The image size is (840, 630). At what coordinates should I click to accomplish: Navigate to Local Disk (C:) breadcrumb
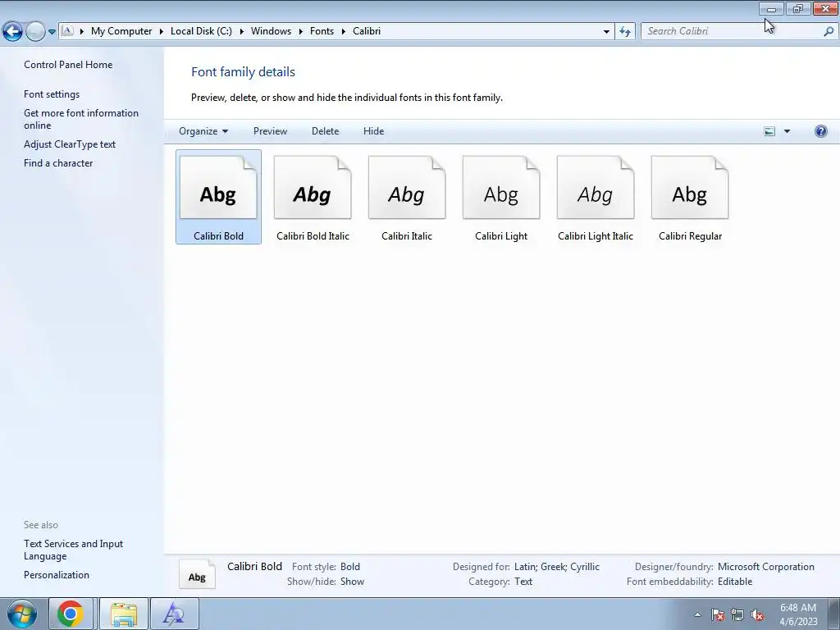pos(202,31)
